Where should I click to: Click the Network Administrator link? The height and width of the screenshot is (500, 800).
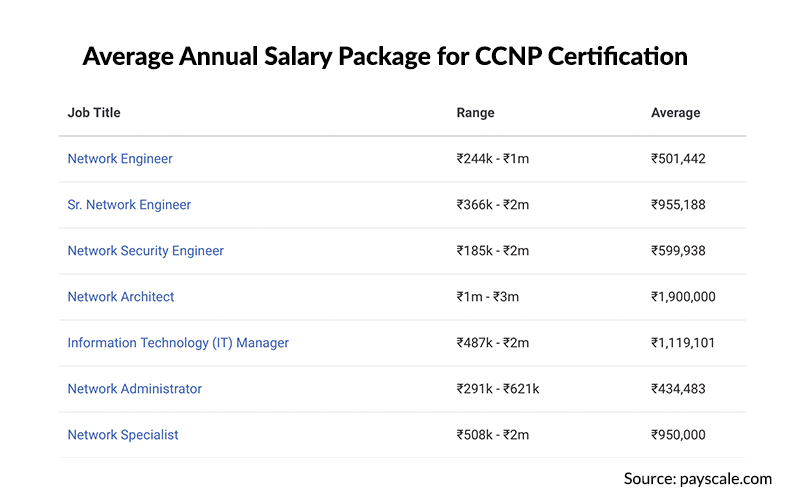(x=134, y=389)
